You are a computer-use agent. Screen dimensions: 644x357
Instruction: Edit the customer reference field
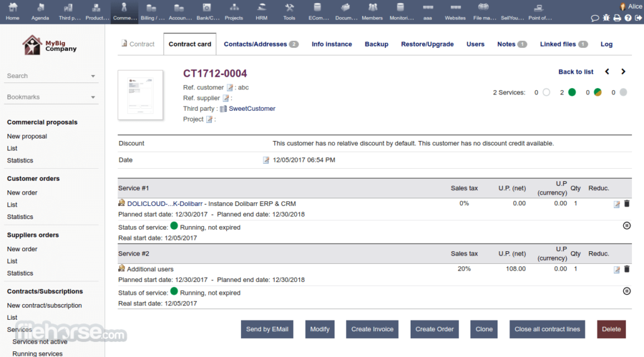click(x=230, y=88)
